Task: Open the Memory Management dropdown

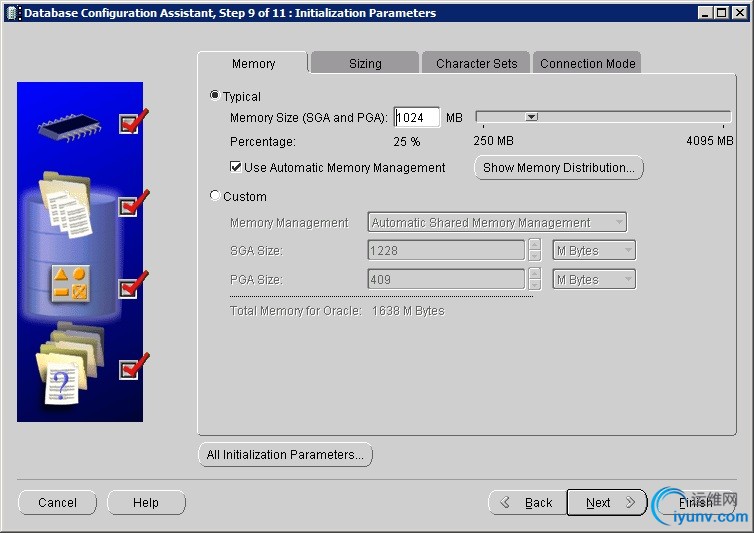Action: point(497,222)
